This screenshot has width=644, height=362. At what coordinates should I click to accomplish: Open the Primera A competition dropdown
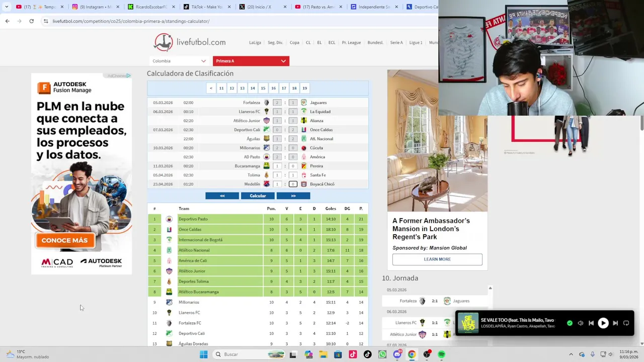click(251, 61)
